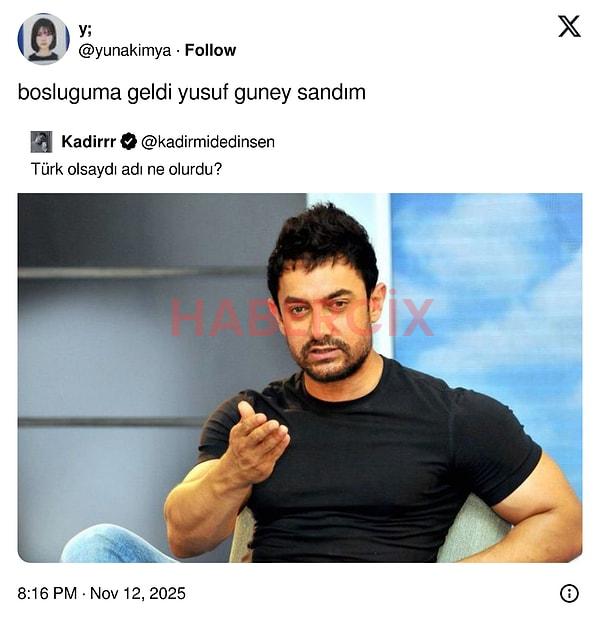Click the date Nov 12, 2025

click(x=138, y=593)
